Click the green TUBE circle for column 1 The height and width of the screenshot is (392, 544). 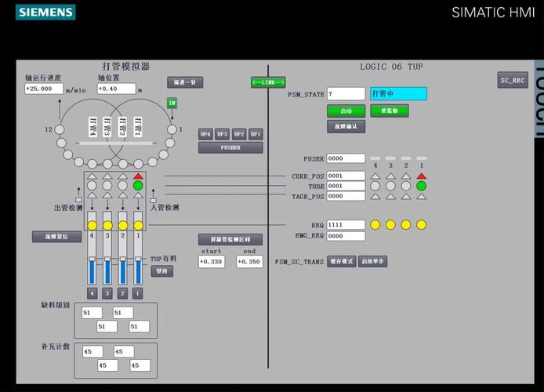tap(421, 186)
